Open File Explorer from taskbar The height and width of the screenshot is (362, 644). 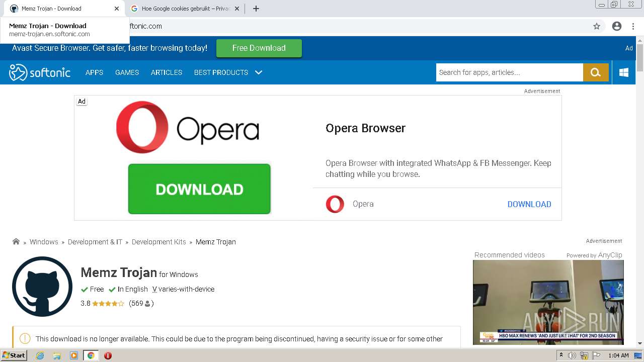click(57, 355)
